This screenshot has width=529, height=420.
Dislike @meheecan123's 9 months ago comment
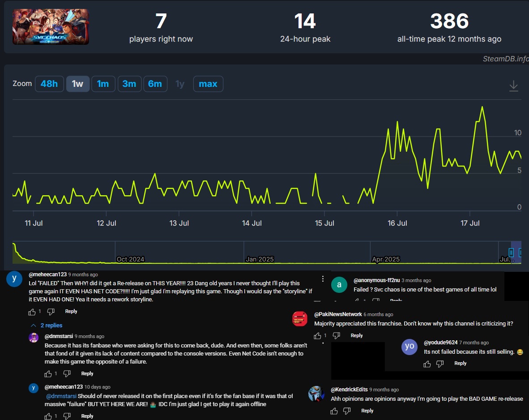click(51, 312)
